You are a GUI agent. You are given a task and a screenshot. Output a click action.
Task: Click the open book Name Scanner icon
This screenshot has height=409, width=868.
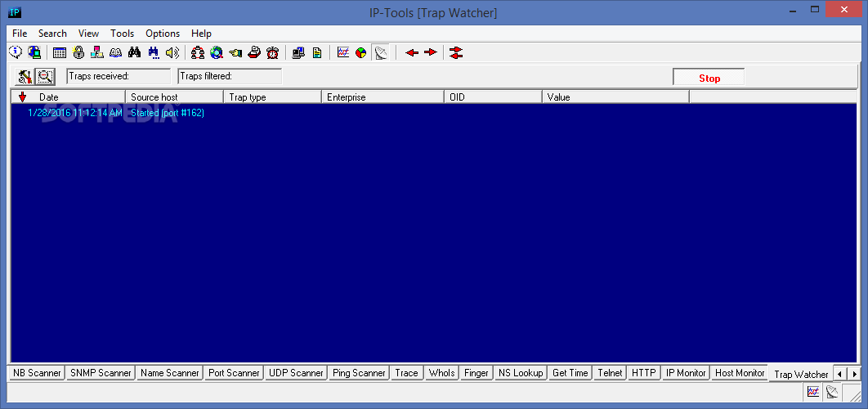[116, 52]
